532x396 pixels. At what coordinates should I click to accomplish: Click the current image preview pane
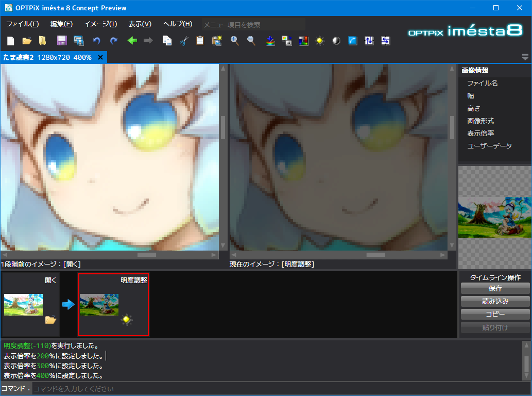(x=338, y=157)
